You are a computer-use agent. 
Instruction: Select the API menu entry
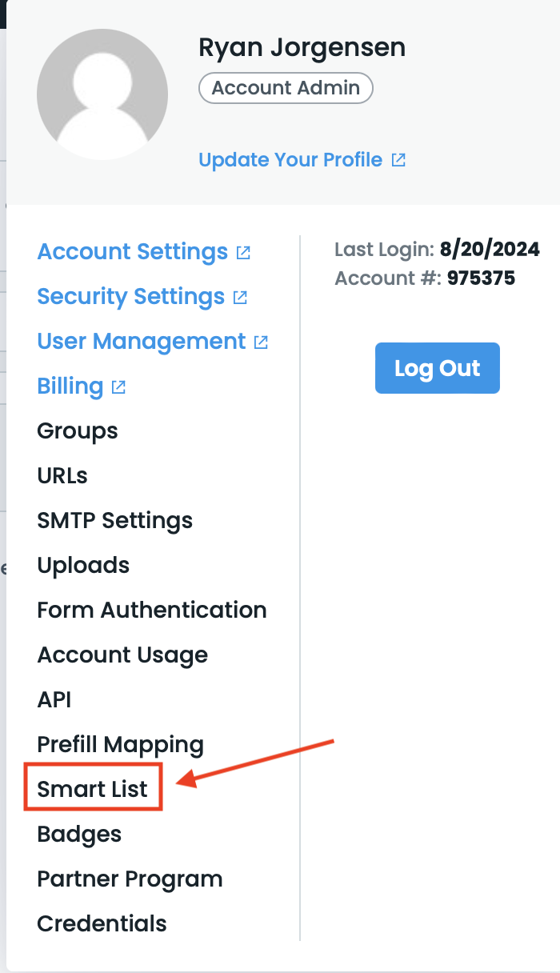[x=54, y=699]
